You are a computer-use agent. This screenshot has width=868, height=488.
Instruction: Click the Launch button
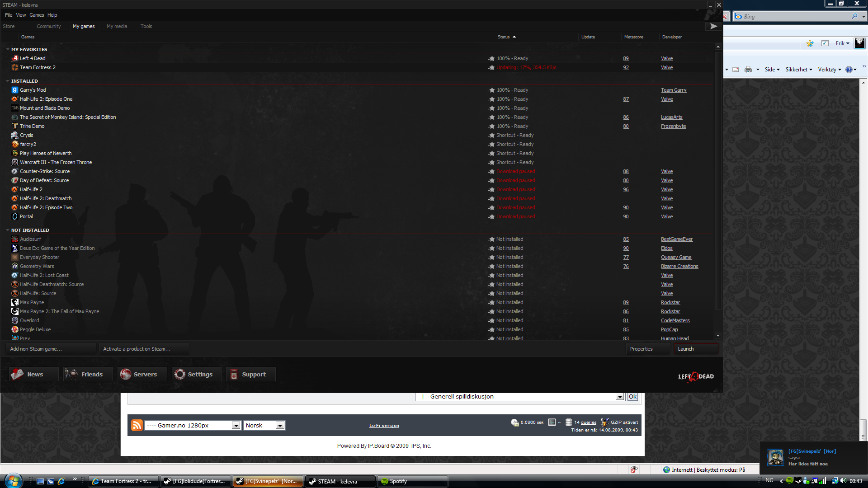tap(696, 349)
